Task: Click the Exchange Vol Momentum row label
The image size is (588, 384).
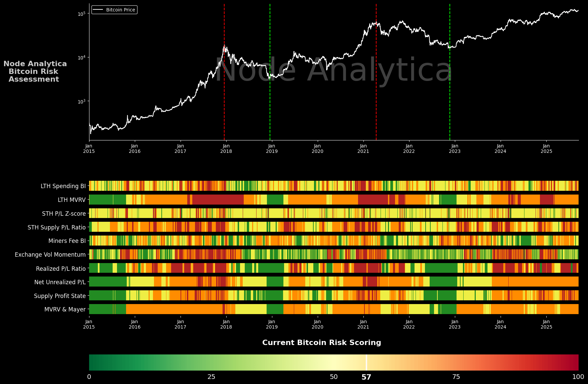Action: click(50, 255)
